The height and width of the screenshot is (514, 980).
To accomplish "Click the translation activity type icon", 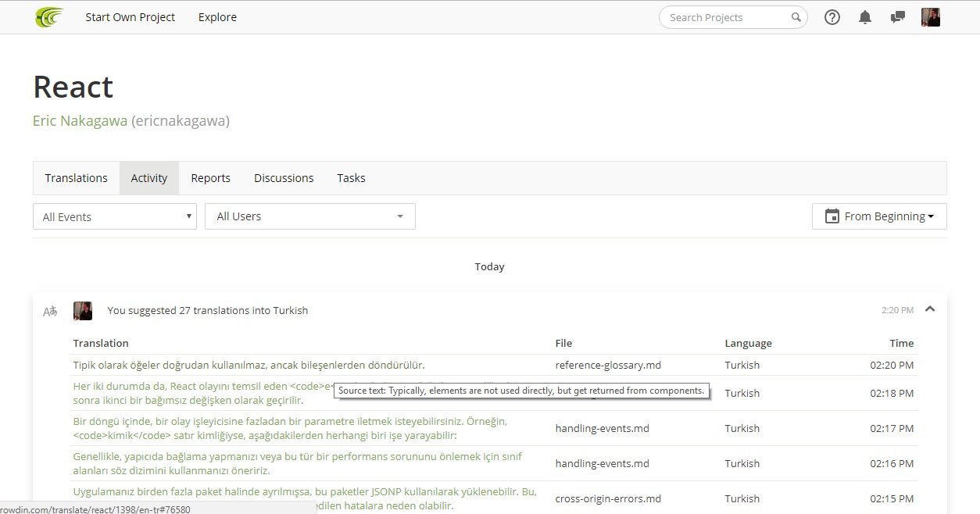I will tap(50, 311).
